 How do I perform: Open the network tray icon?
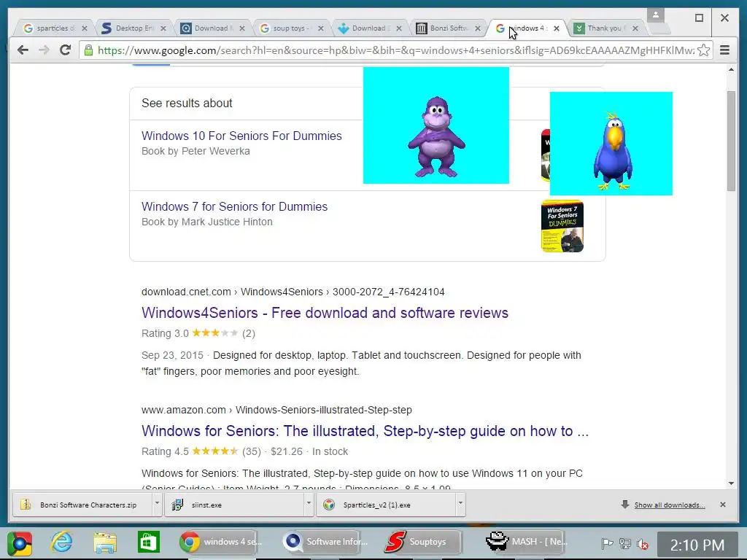pyautogui.click(x=625, y=543)
